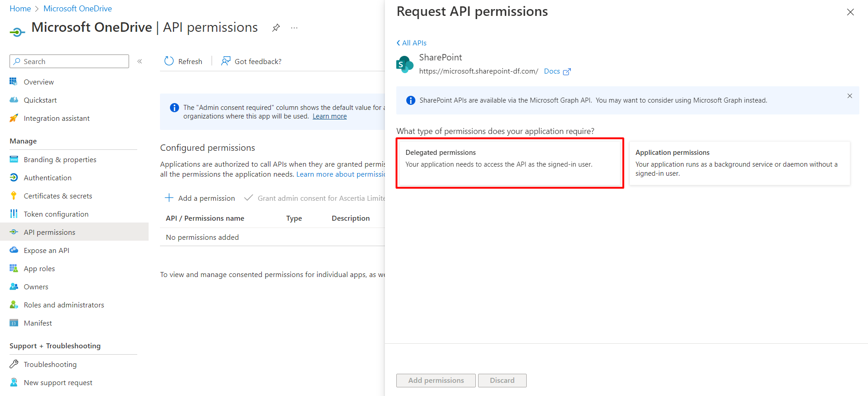Image resolution: width=868 pixels, height=396 pixels.
Task: Click the Type column header
Action: tap(294, 218)
